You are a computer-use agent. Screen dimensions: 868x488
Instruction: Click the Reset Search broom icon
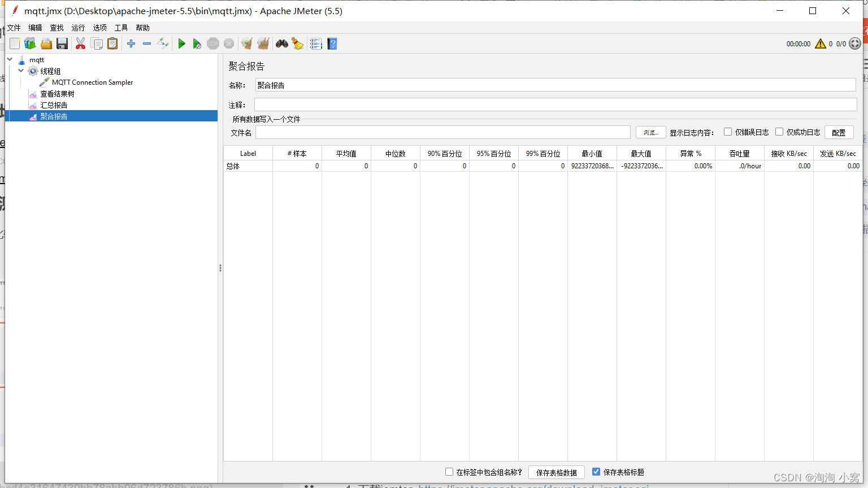tap(298, 43)
